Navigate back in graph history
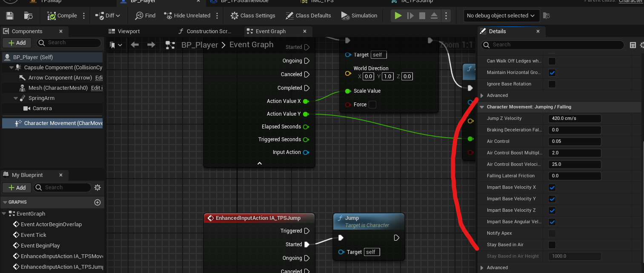The height and width of the screenshot is (273, 644). [x=135, y=45]
